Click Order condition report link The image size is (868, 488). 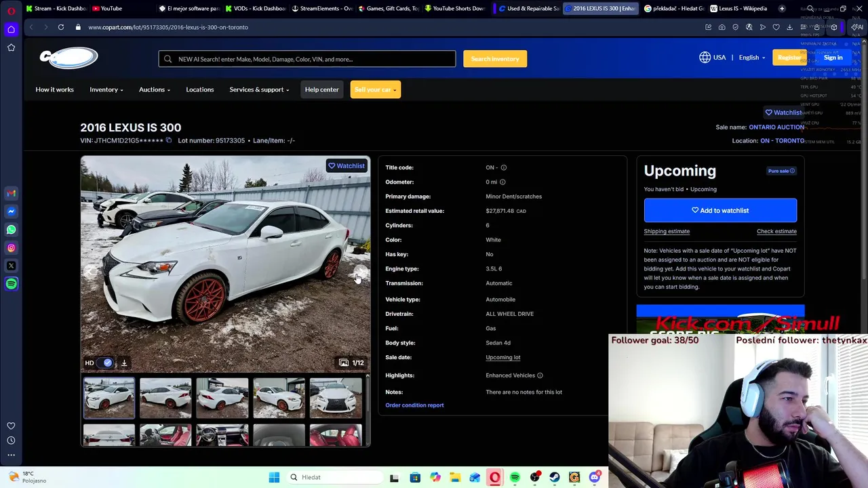(x=414, y=405)
